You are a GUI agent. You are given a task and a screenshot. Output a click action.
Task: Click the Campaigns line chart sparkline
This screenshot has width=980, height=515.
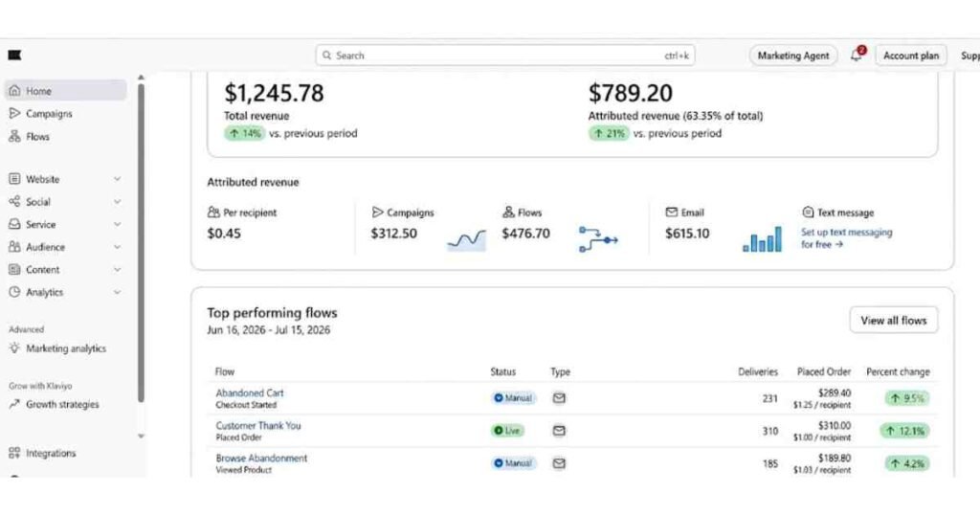tap(466, 240)
